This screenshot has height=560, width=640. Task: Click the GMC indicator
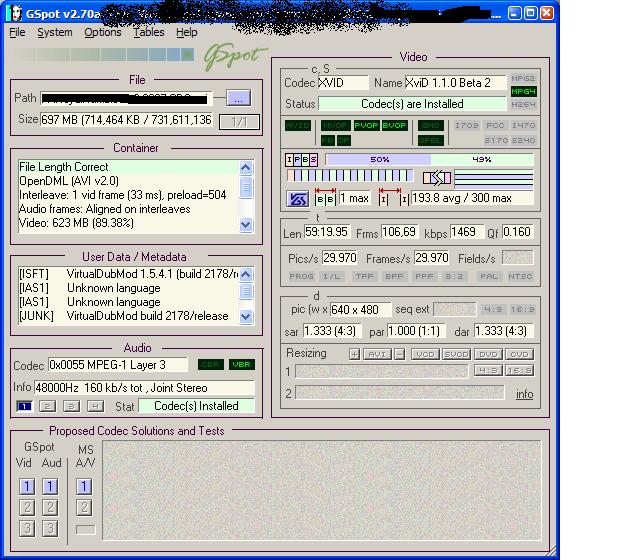pyautogui.click(x=431, y=125)
